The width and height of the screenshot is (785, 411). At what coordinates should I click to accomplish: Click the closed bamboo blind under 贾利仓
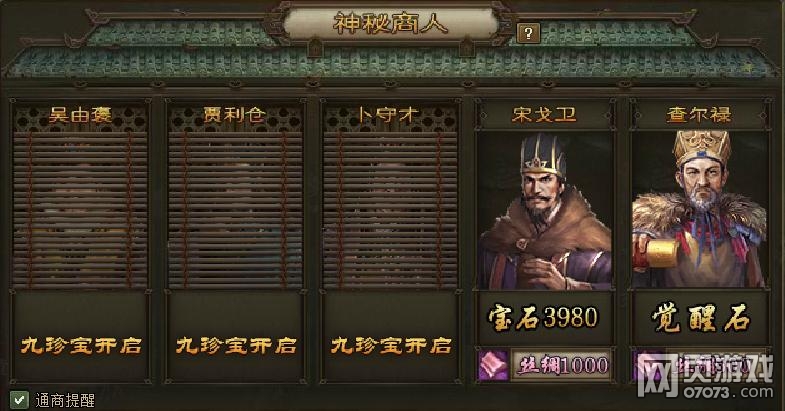[x=235, y=210]
